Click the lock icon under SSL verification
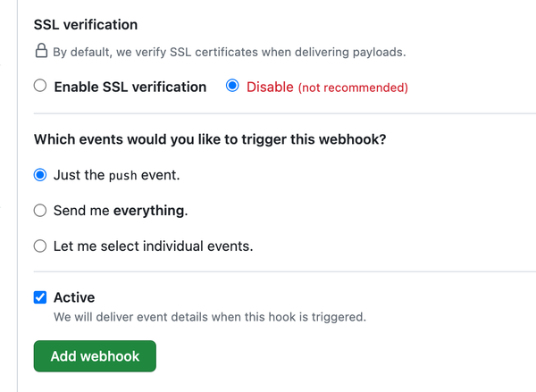Image resolution: width=536 pixels, height=392 pixels. (x=40, y=51)
